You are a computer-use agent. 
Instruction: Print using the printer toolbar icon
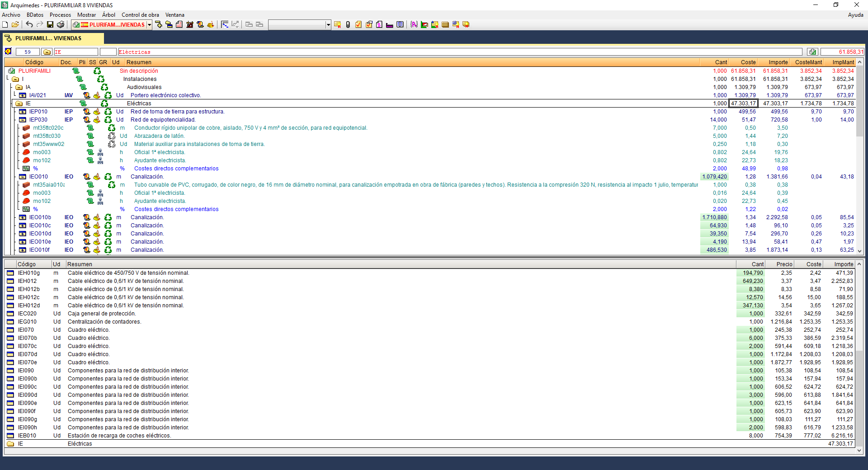point(61,24)
